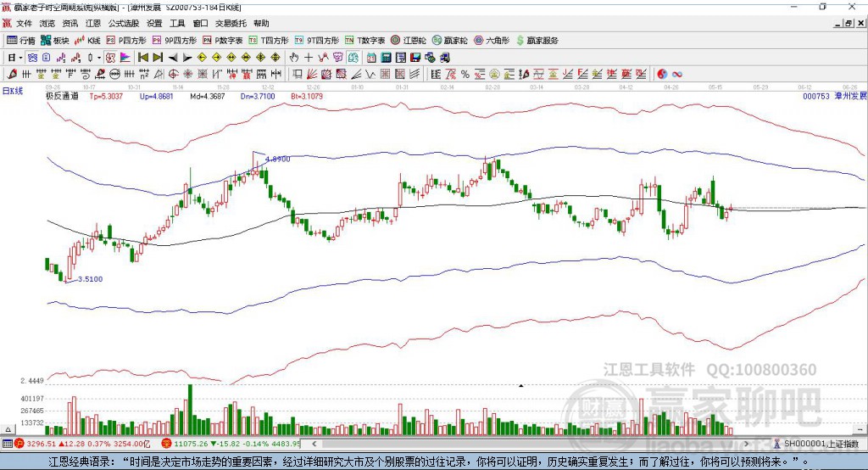Image resolution: width=868 pixels, height=470 pixels.
Task: Open the 资讯 menu
Action: click(x=70, y=23)
